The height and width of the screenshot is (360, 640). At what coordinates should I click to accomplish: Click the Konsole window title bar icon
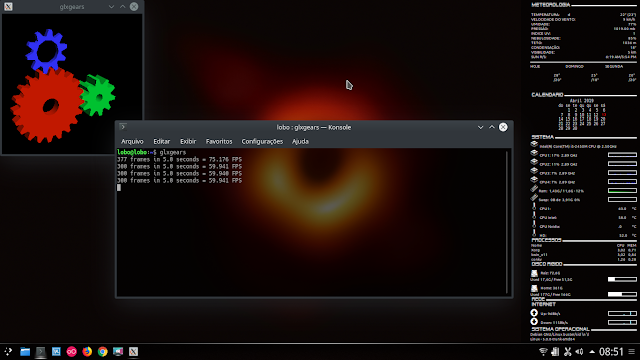123,127
